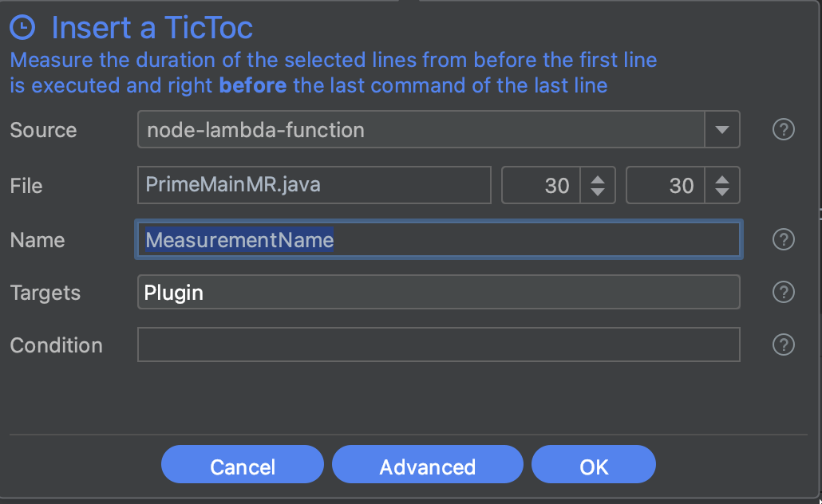The image size is (822, 504).
Task: Confirm with the OK button
Action: [x=593, y=467]
